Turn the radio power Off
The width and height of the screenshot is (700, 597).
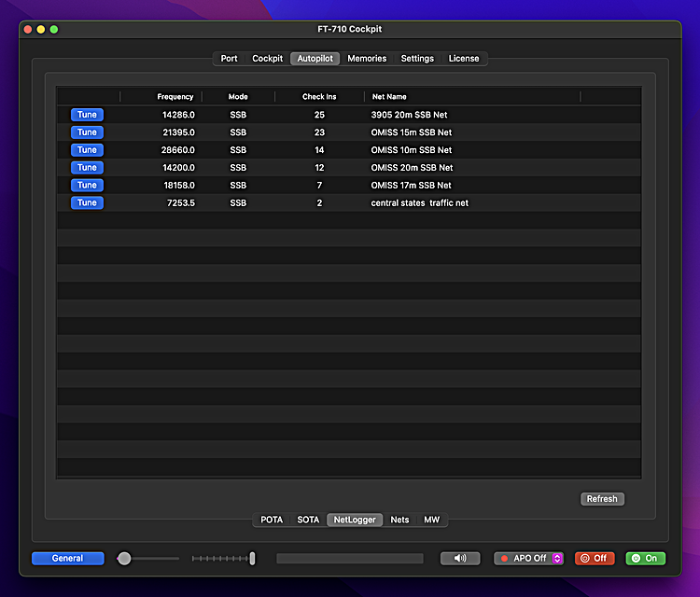pyautogui.click(x=595, y=558)
